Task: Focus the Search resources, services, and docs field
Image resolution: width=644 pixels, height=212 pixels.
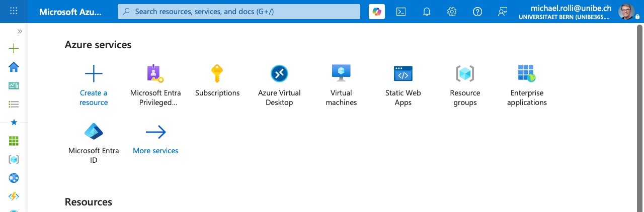Action: [x=239, y=12]
